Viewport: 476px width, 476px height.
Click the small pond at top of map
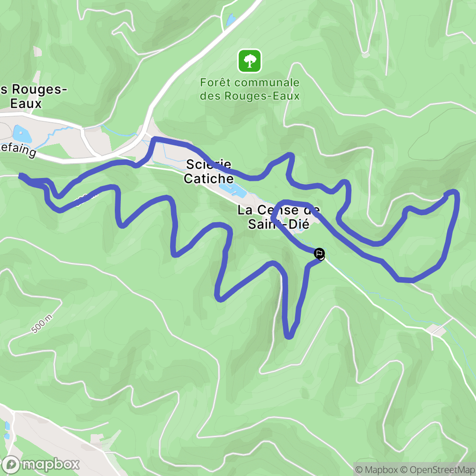pos(231,20)
